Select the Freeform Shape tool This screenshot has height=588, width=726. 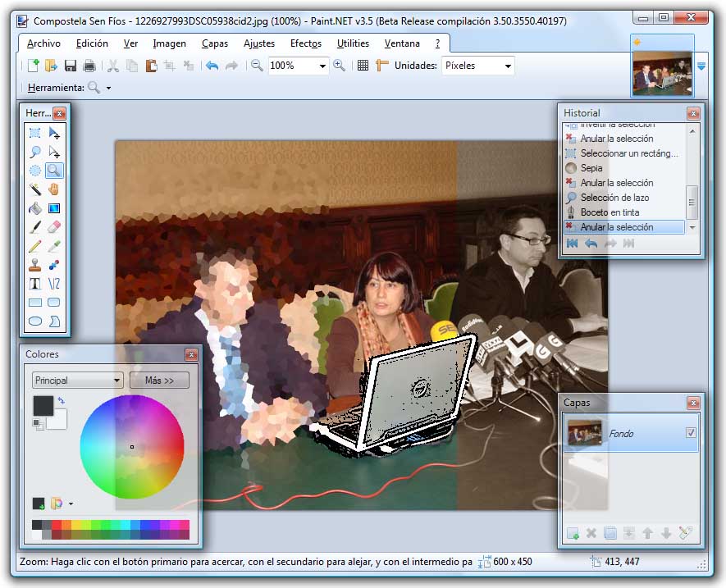pyautogui.click(x=54, y=321)
